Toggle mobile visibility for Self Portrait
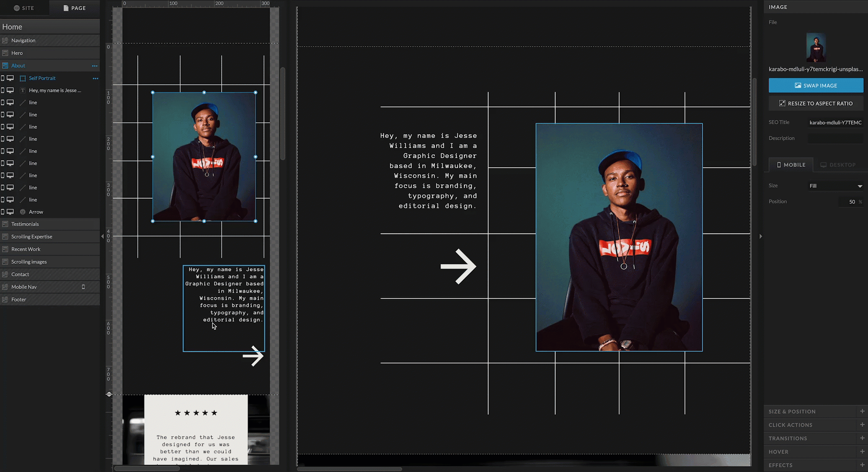Image resolution: width=868 pixels, height=472 pixels. [x=3, y=78]
